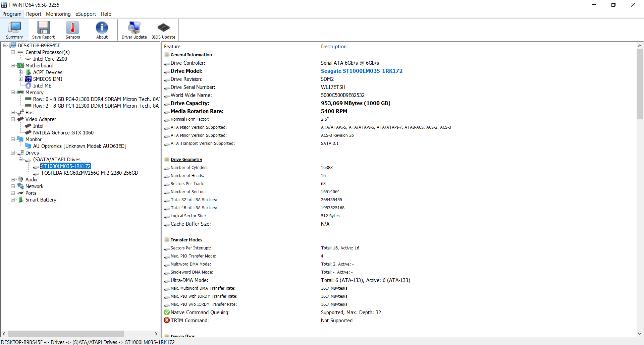
Task: Select NVIDIA GeForce GTX 1060 adapter
Action: point(63,132)
